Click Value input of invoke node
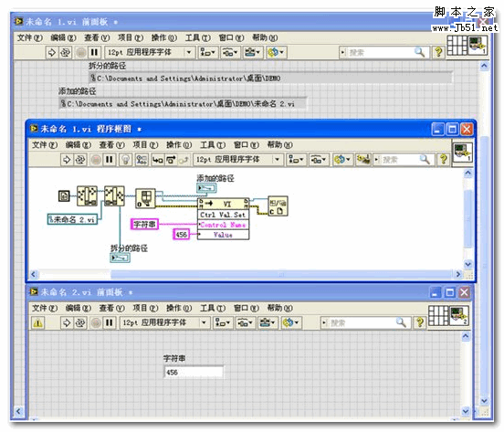This screenshot has height=432, width=504. click(x=223, y=235)
